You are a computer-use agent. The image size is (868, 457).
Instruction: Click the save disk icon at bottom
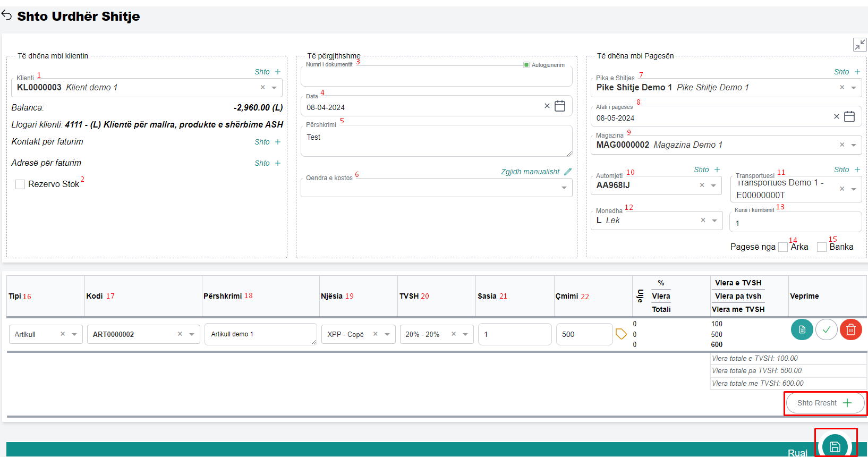click(x=835, y=446)
